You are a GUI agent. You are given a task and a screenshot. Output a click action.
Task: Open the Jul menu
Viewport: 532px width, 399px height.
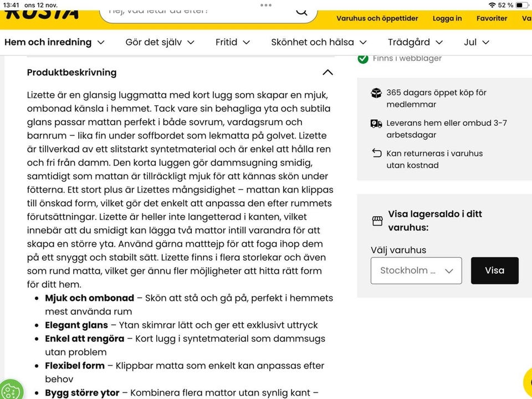[477, 42]
